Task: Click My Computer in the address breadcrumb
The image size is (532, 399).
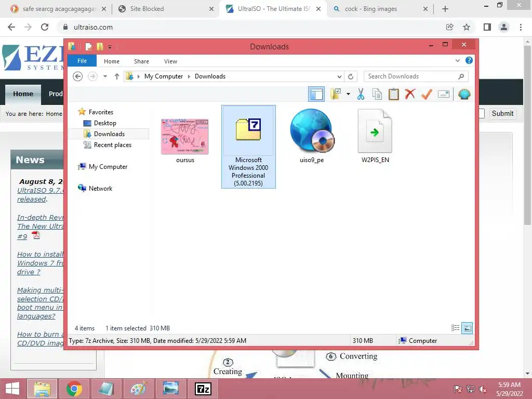Action: pyautogui.click(x=164, y=76)
